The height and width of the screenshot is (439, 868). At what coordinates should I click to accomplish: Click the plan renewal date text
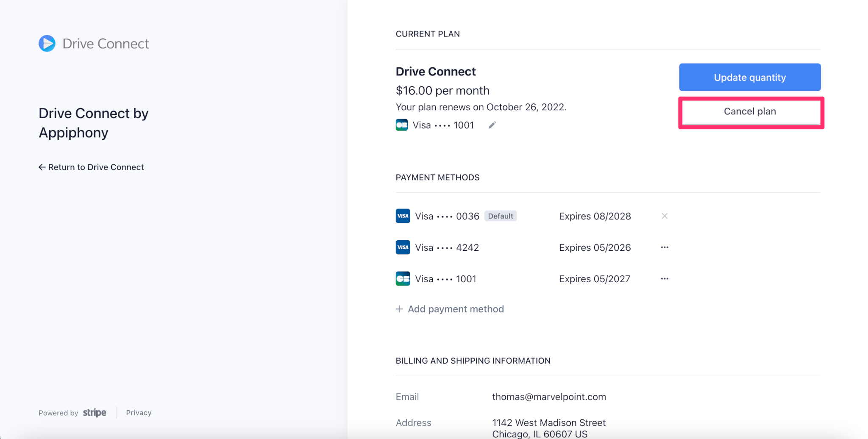point(481,107)
